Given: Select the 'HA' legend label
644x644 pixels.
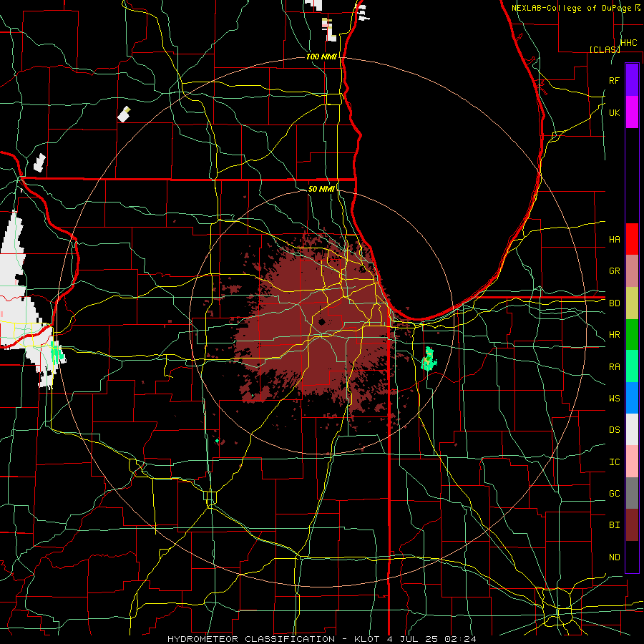Looking at the screenshot, I should [615, 239].
